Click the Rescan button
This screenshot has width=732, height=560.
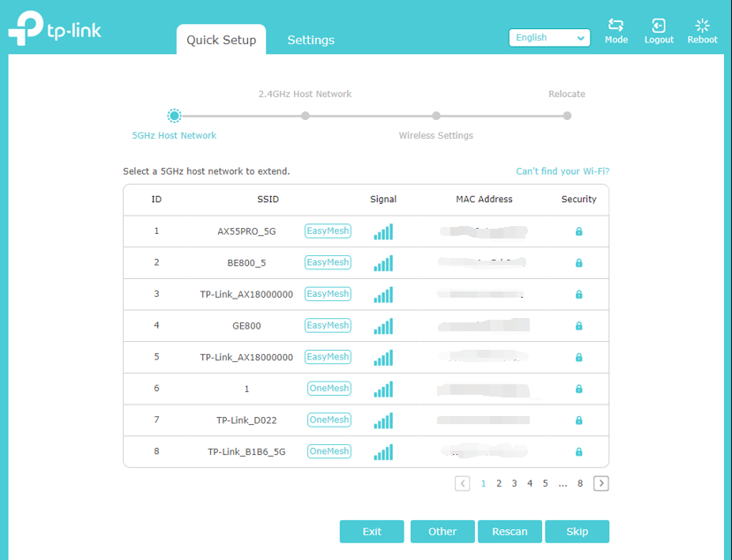coord(509,532)
